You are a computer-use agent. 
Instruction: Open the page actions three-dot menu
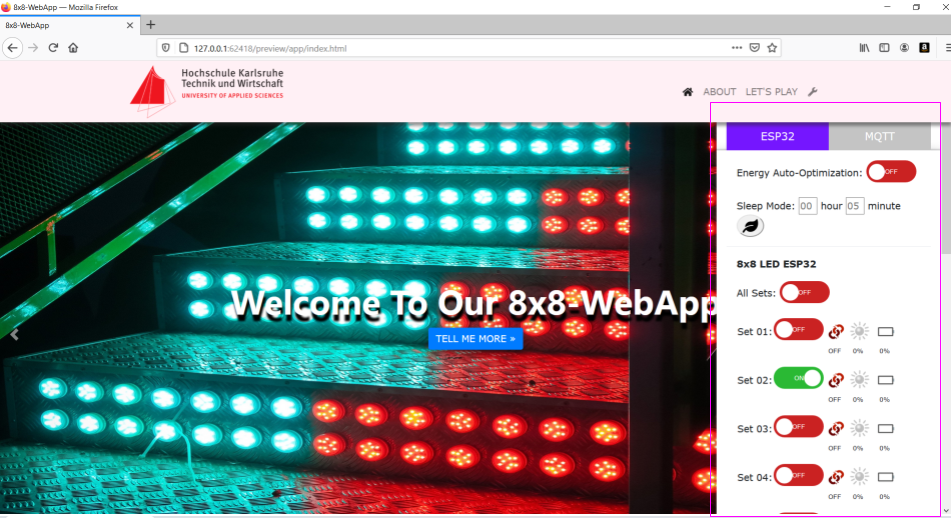pyautogui.click(x=737, y=48)
